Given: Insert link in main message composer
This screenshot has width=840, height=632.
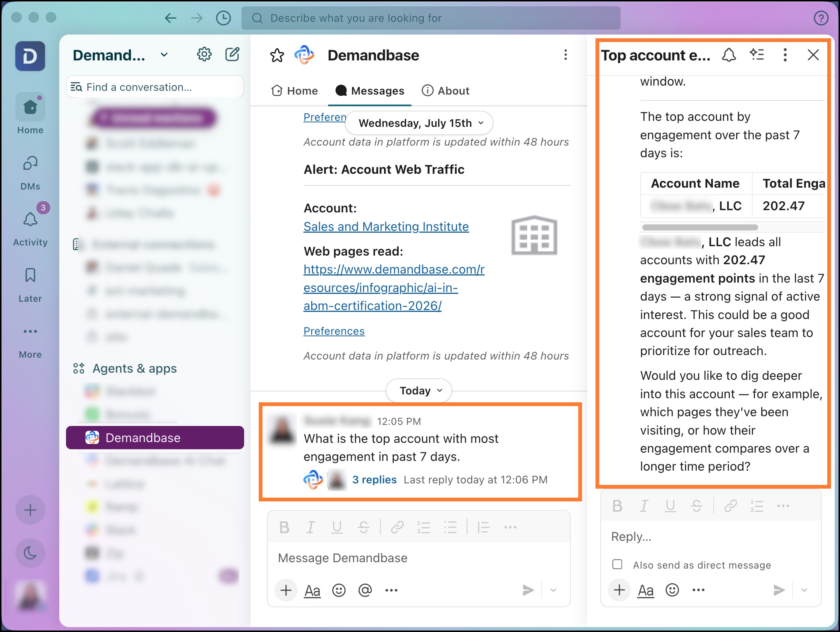Looking at the screenshot, I should click(397, 527).
